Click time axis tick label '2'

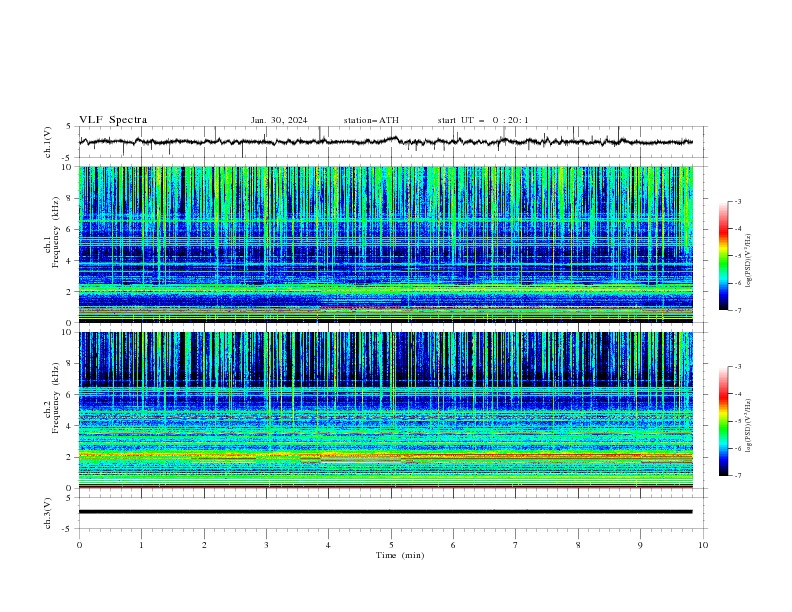click(x=204, y=545)
